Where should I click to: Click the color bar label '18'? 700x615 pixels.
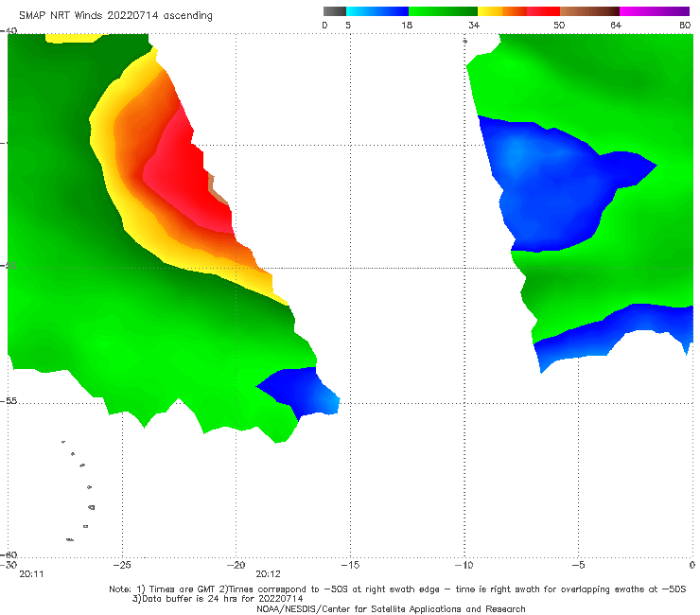(407, 26)
